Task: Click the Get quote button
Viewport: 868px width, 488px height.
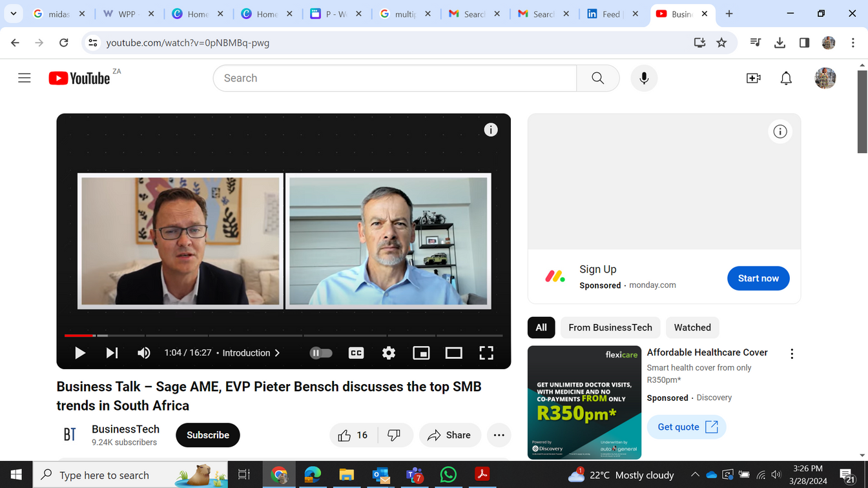Action: 687,427
